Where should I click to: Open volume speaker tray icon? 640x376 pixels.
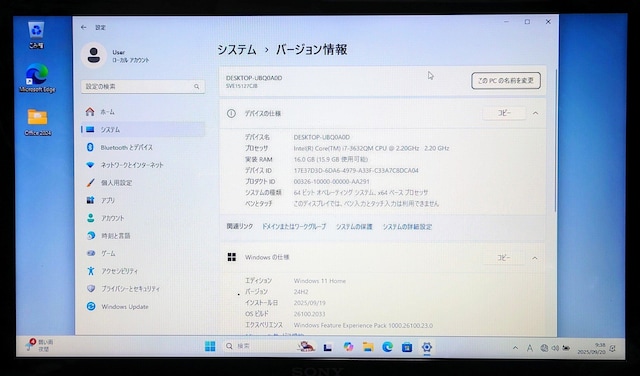pyautogui.click(x=555, y=348)
